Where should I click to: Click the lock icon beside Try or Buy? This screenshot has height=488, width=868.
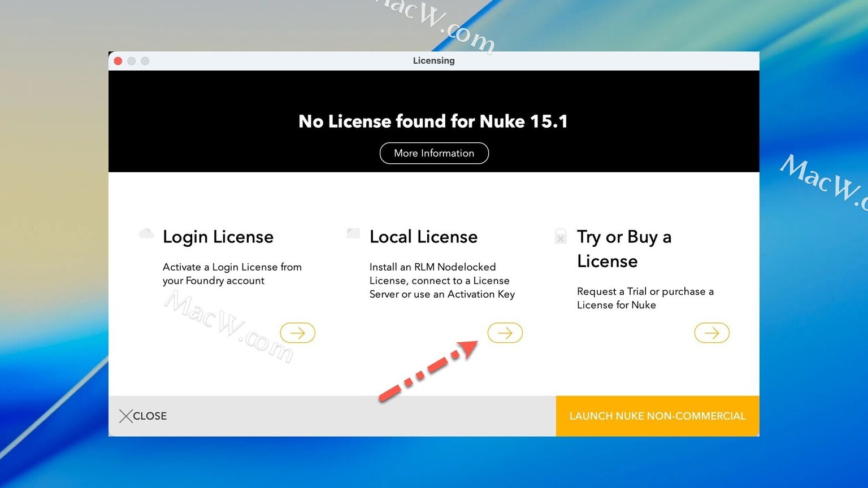[x=561, y=236]
